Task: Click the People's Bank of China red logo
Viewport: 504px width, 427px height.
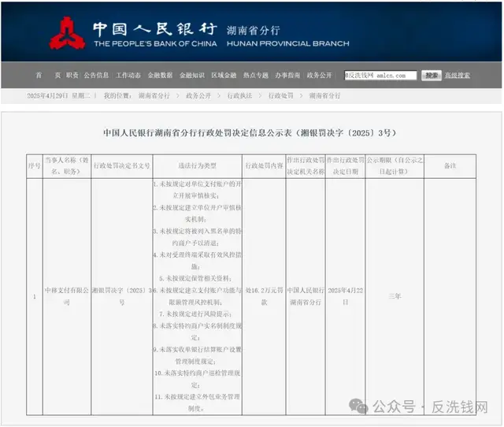Action: tap(67, 33)
